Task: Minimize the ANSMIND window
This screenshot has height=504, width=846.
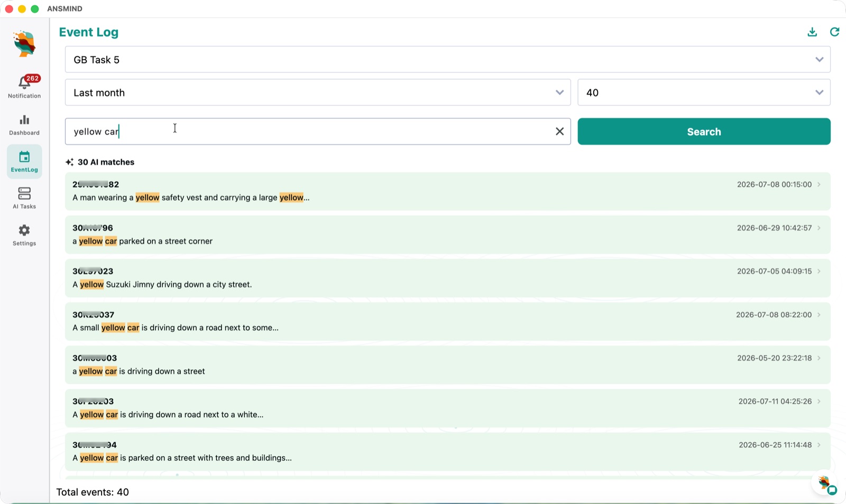Action: [22, 9]
